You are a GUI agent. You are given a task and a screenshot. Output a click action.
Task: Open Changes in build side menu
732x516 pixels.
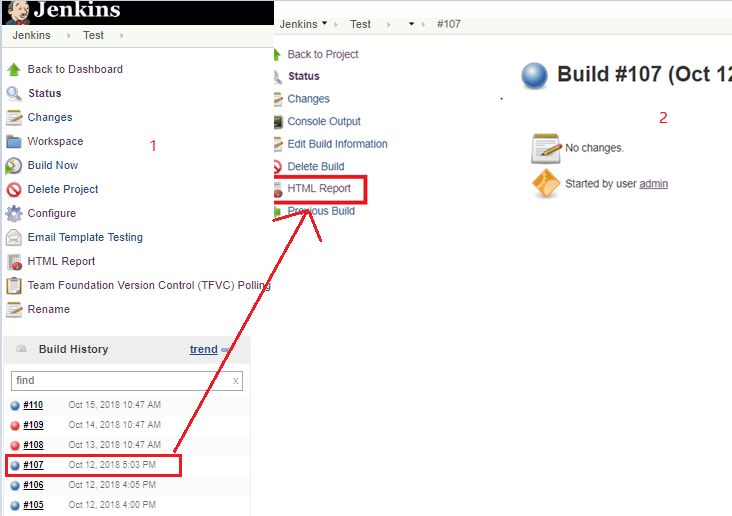pyautogui.click(x=309, y=99)
